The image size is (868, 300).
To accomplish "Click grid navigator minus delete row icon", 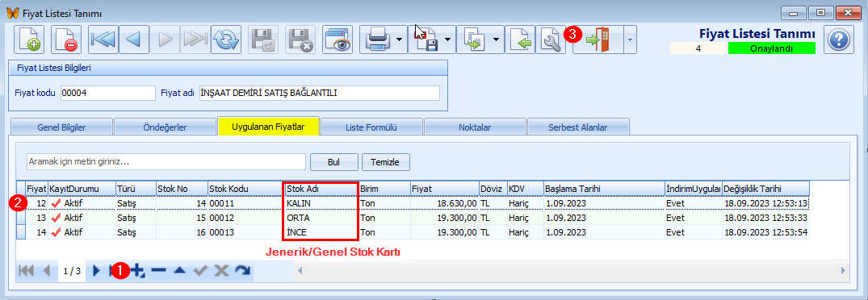I will point(159,271).
